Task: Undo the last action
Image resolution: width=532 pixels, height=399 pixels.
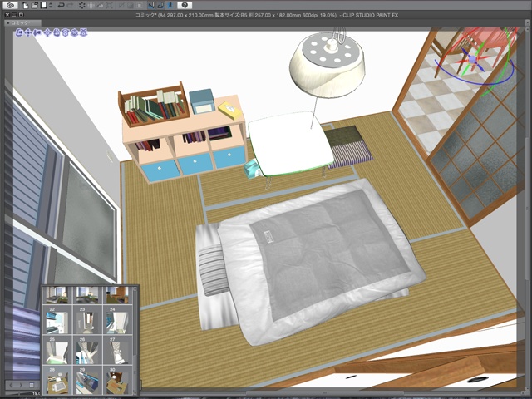Action: (x=61, y=5)
